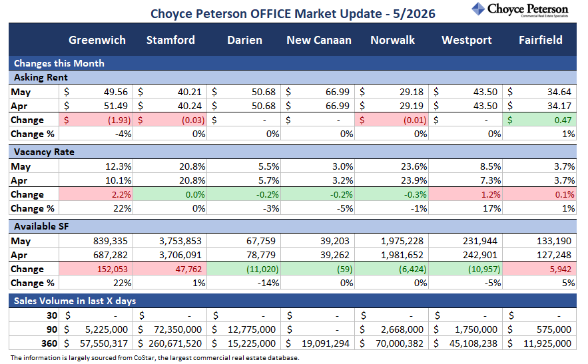Image resolution: width=588 pixels, height=364 pixels.
Task: Select Norwalk April vacancy rate 23.9%
Action: click(414, 181)
